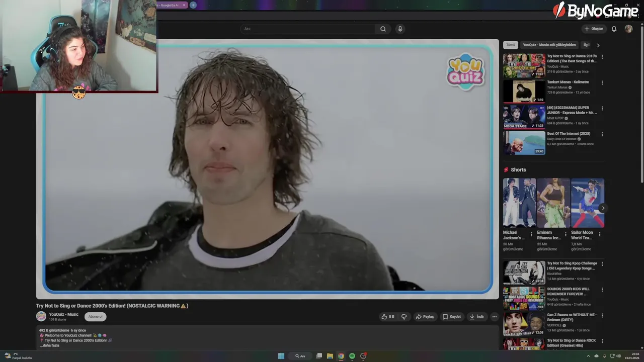Screen dimensions: 644x362
Task: Open Try Not to Sing 2010's thumbnail
Action: click(x=524, y=65)
